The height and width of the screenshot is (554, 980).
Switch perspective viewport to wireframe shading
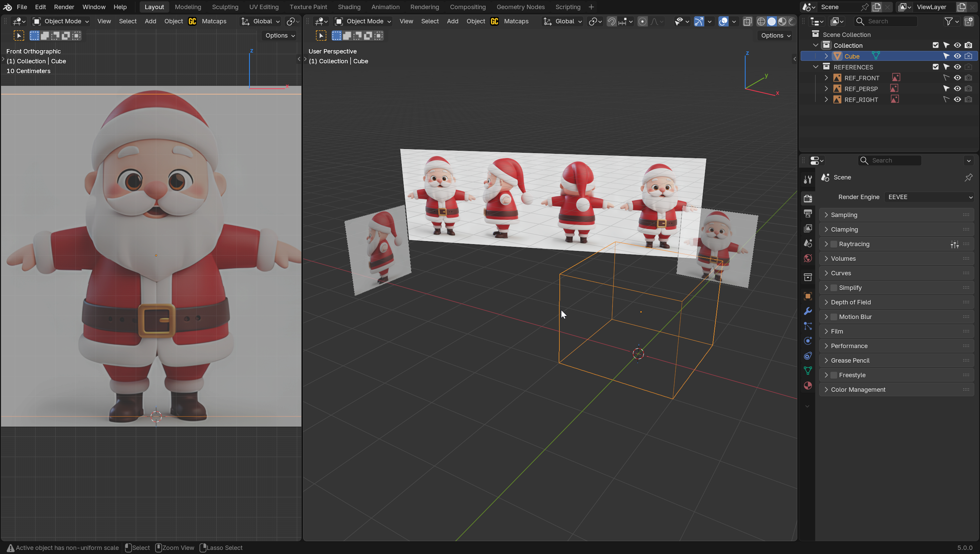pos(761,21)
